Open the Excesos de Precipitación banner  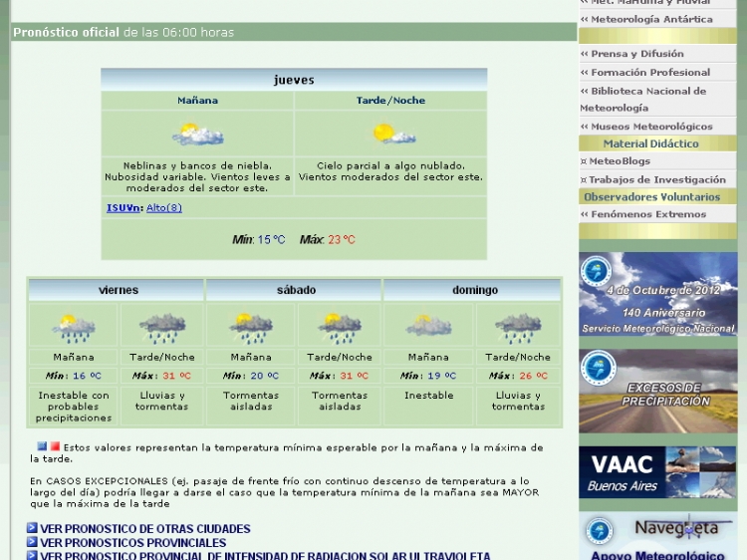click(x=658, y=391)
